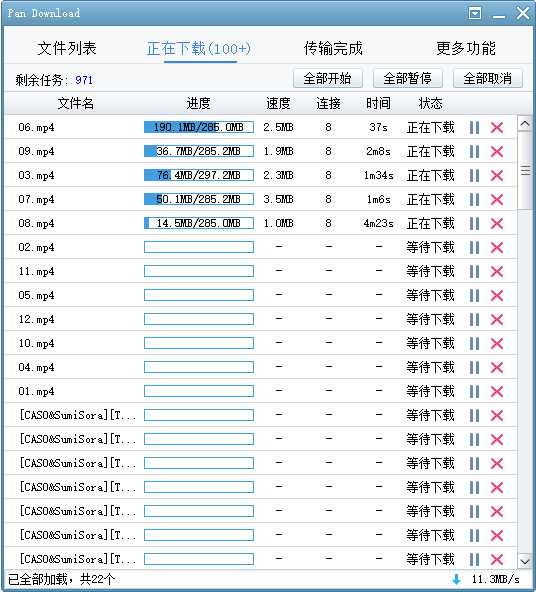Screen dimensions: 536x592
Task: Click the 时间 column header
Action: click(378, 103)
